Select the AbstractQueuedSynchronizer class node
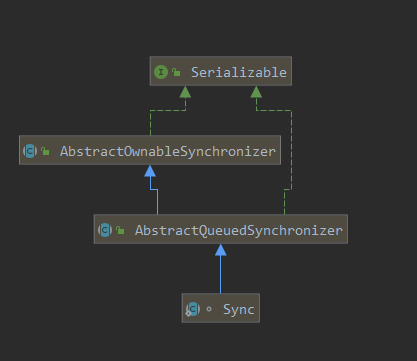Image resolution: width=417 pixels, height=361 pixels. tap(221, 229)
